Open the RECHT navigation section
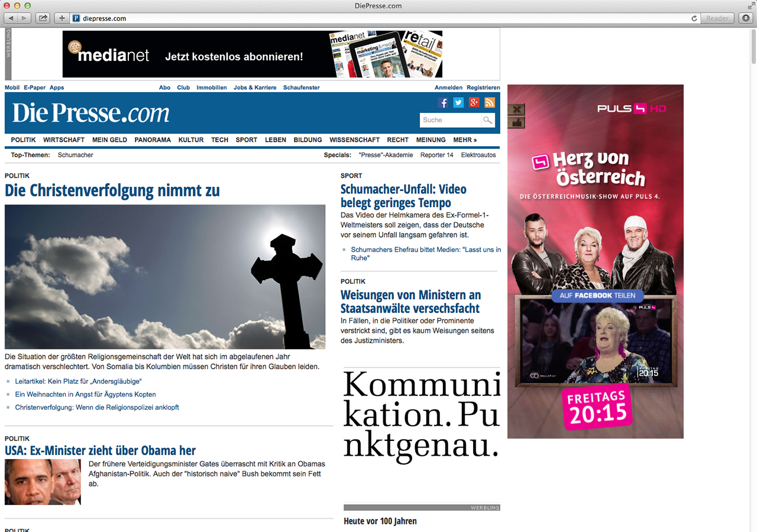757x532 pixels. (398, 140)
